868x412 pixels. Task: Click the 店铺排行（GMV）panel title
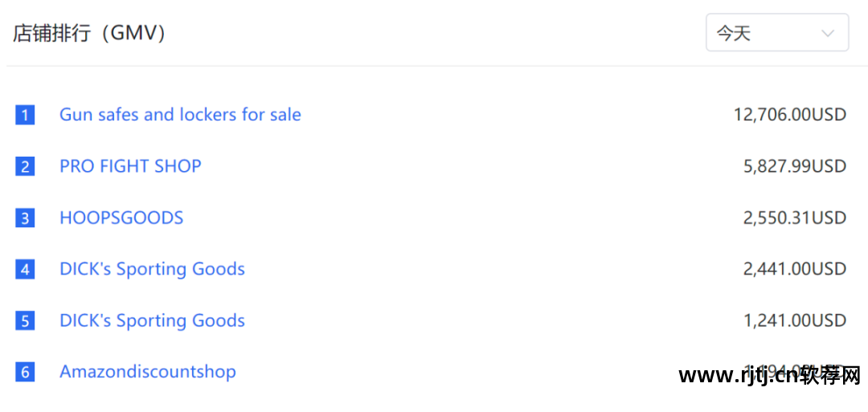point(90,33)
